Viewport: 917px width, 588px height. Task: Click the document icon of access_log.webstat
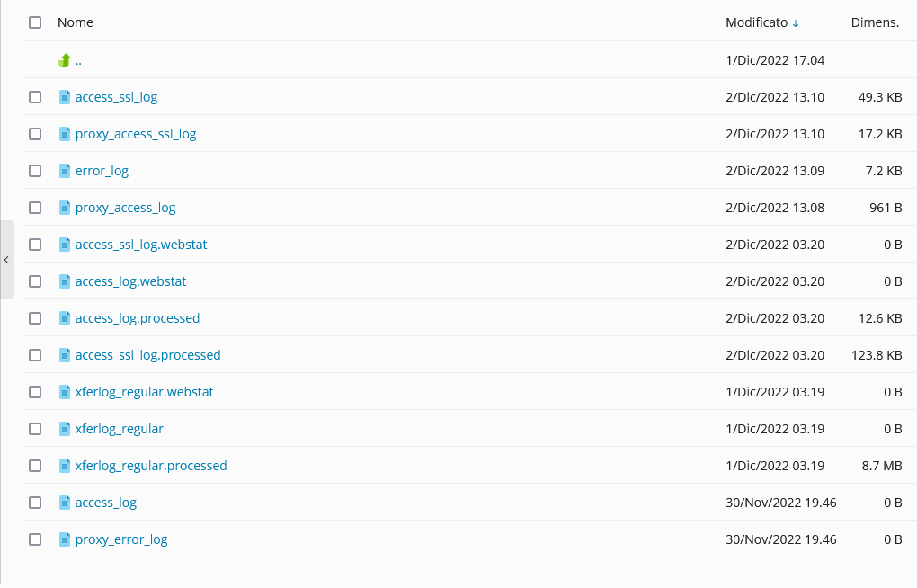[65, 281]
